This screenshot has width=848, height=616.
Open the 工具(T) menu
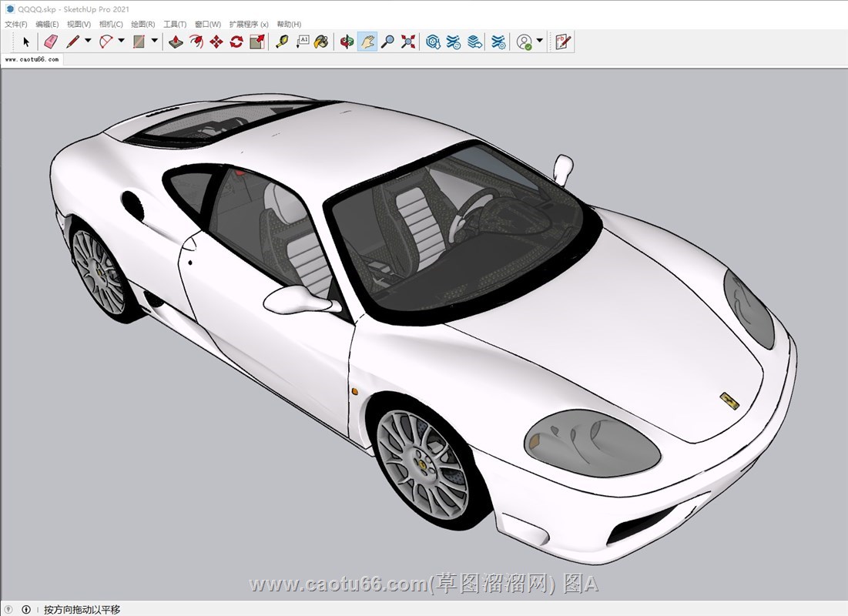175,25
